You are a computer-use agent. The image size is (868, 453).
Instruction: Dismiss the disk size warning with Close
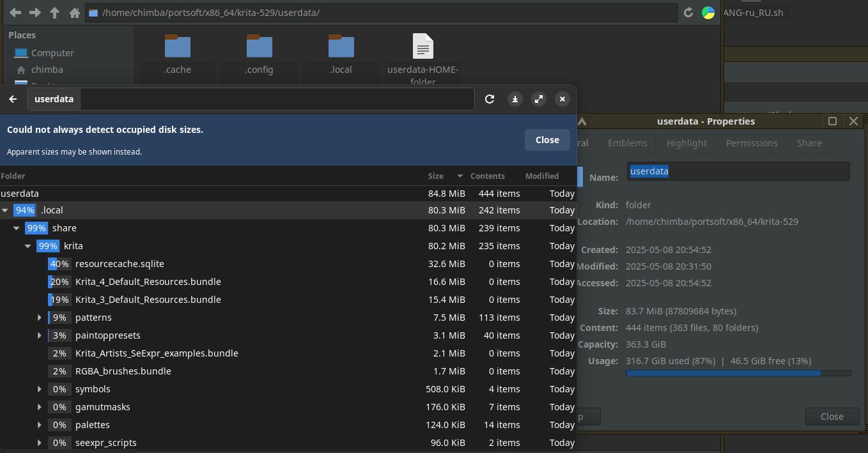point(547,140)
